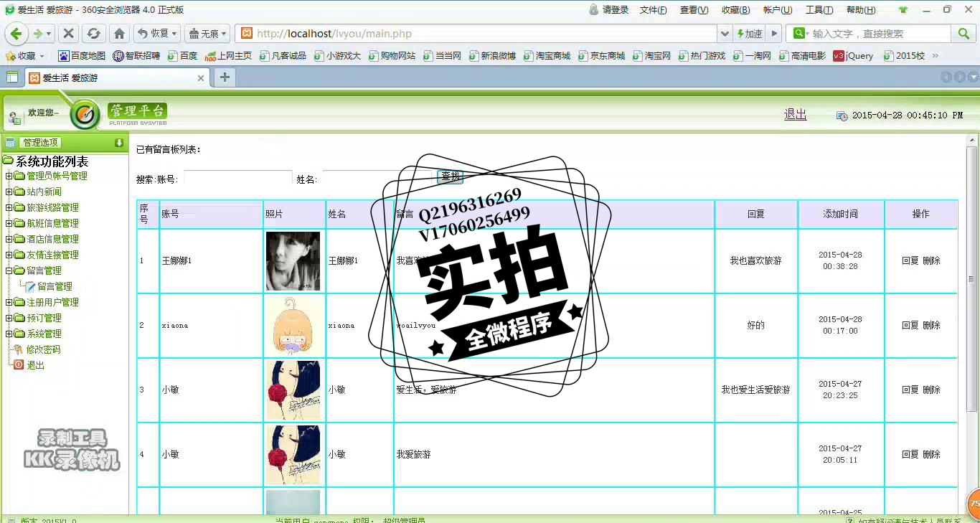Click 删除 in the 我爱旅游 row

[x=931, y=454]
